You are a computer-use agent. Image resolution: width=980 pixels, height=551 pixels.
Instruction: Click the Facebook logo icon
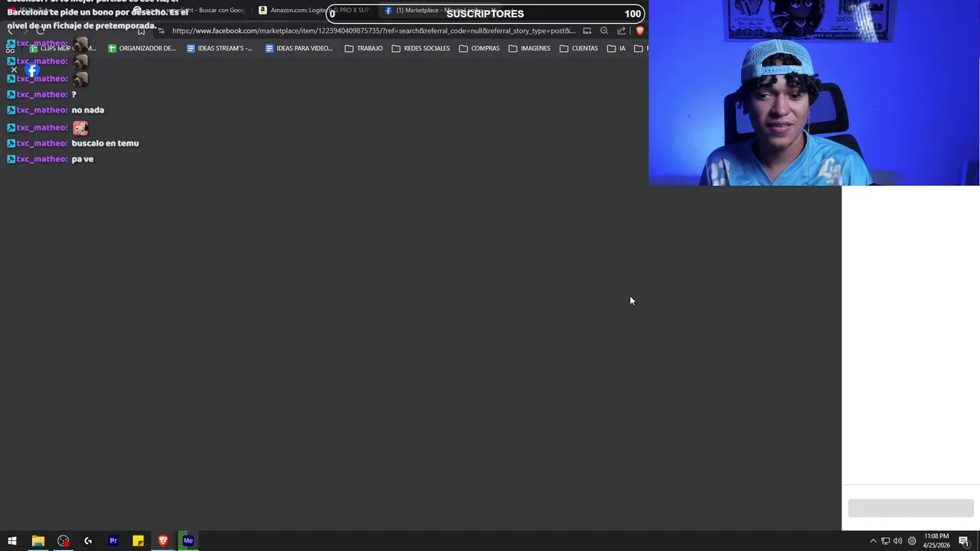tap(32, 70)
